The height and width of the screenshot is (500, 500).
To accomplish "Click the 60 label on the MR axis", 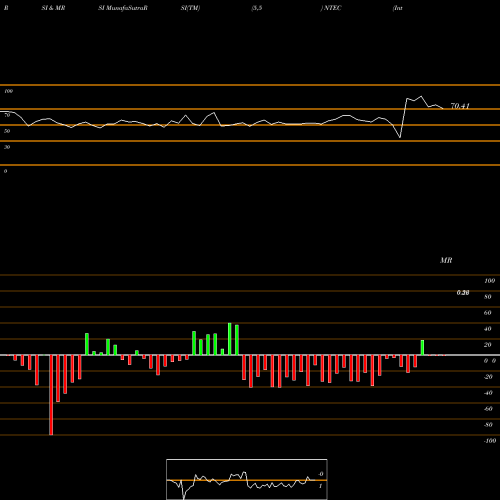I will pos(487,313).
